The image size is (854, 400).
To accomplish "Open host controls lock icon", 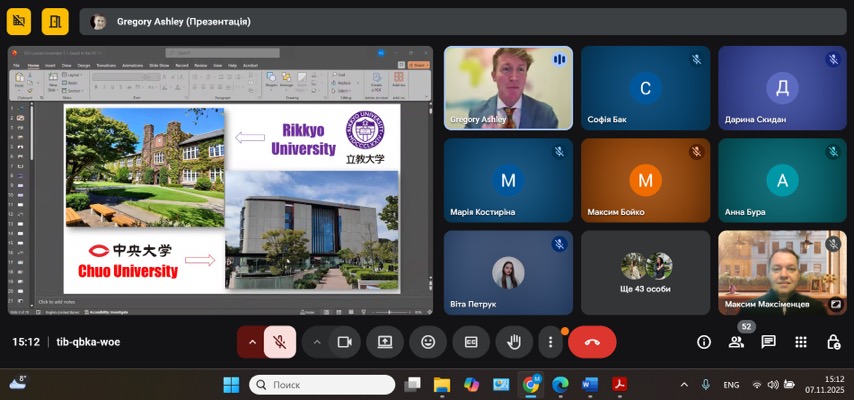I will pyautogui.click(x=833, y=342).
